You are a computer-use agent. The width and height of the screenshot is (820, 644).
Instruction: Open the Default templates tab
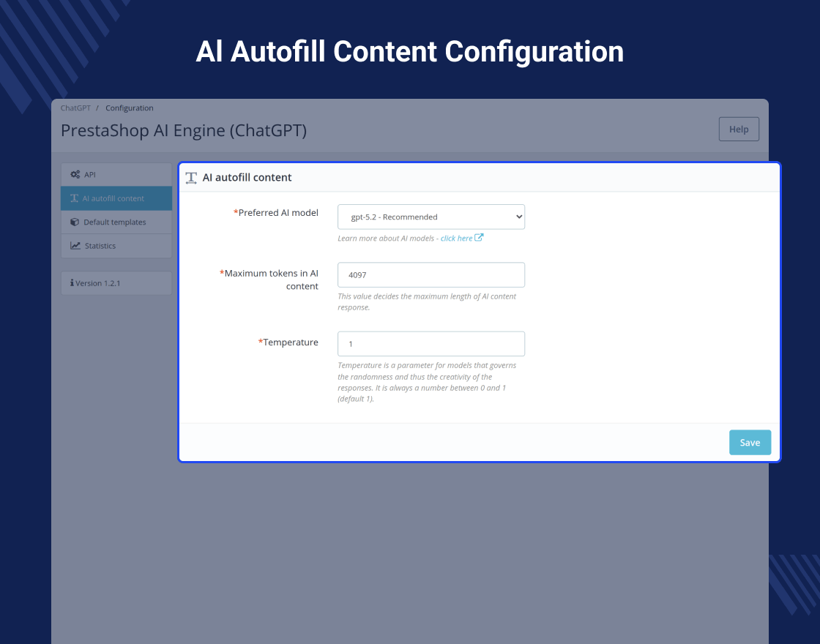tap(116, 222)
